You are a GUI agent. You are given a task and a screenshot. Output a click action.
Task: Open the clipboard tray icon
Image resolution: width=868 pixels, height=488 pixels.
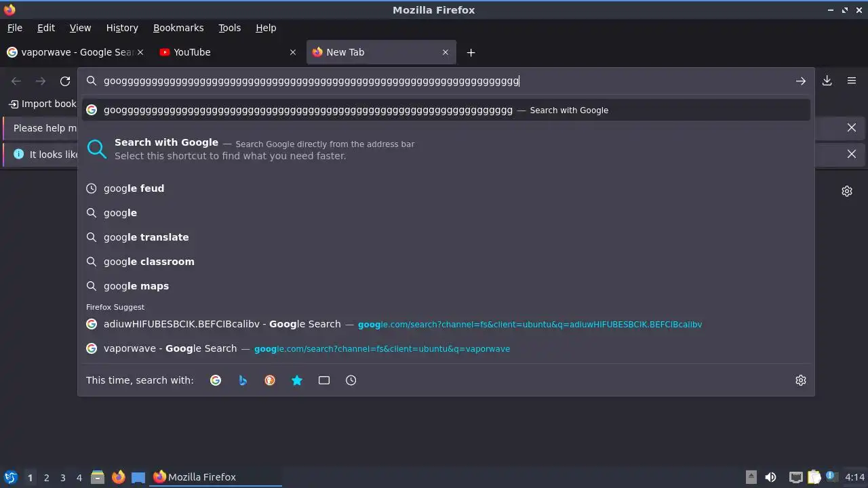[814, 477]
